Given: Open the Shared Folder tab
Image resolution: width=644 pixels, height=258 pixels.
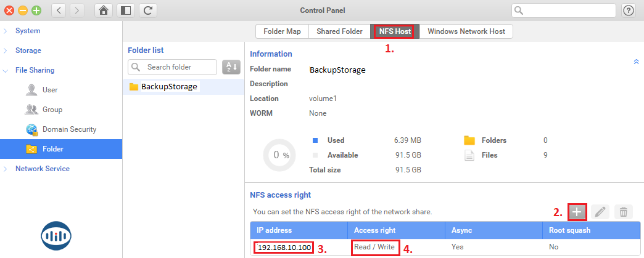Looking at the screenshot, I should [x=339, y=31].
